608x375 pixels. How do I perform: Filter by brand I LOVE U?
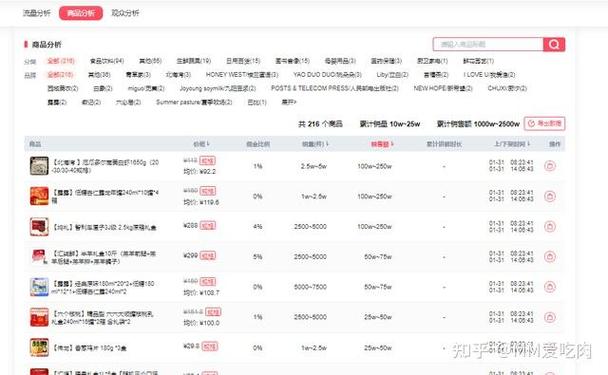click(x=489, y=74)
